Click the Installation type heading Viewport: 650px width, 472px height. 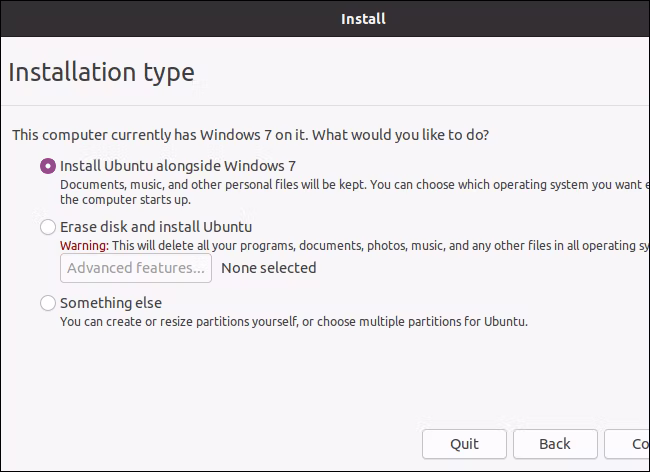[102, 73]
